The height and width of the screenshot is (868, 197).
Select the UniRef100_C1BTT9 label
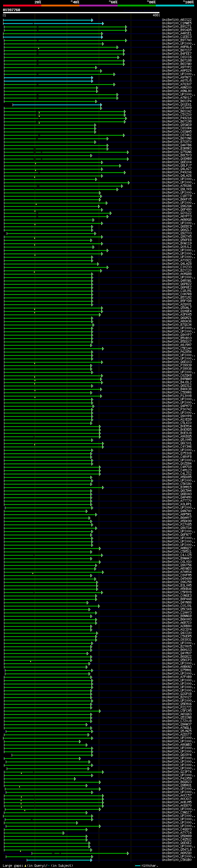pyautogui.click(x=177, y=196)
